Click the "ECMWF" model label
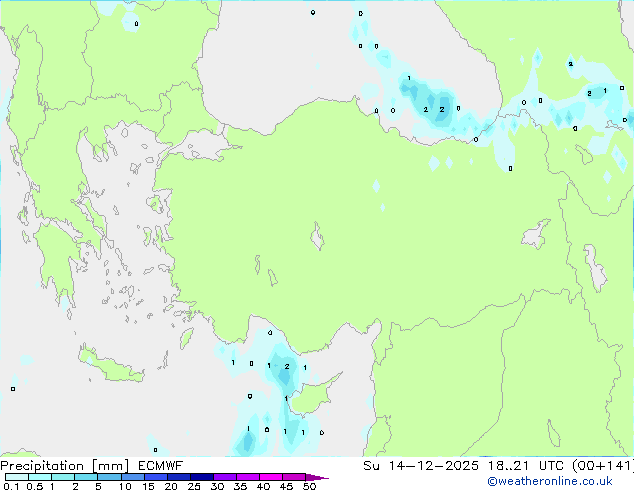This screenshot has height=490, width=634. click(161, 466)
